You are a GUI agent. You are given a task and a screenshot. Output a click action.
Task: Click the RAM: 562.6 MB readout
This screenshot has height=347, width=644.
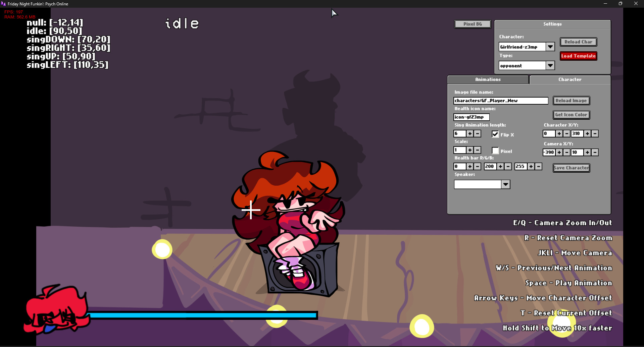20,17
